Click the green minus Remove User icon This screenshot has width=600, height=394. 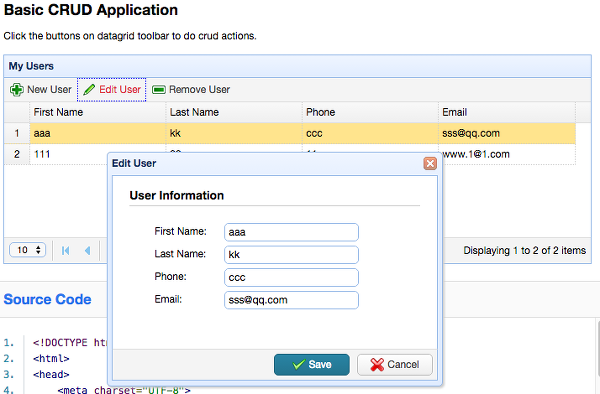(x=159, y=90)
